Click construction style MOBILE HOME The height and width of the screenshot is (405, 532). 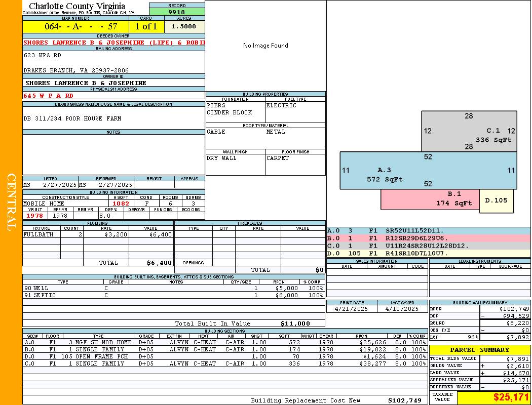point(44,204)
